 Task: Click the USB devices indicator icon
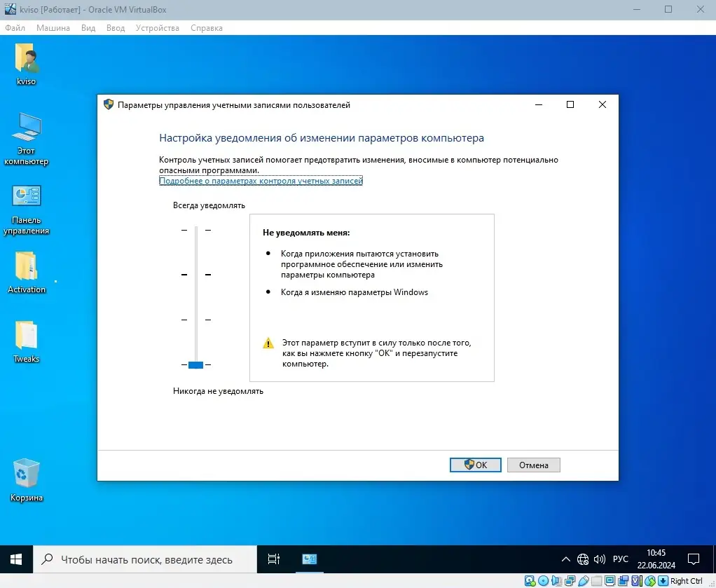[583, 581]
